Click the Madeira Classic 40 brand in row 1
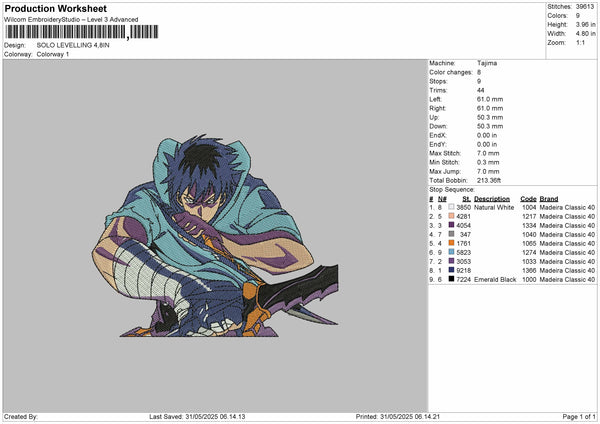Screen dimensions: 600x424 (567, 207)
